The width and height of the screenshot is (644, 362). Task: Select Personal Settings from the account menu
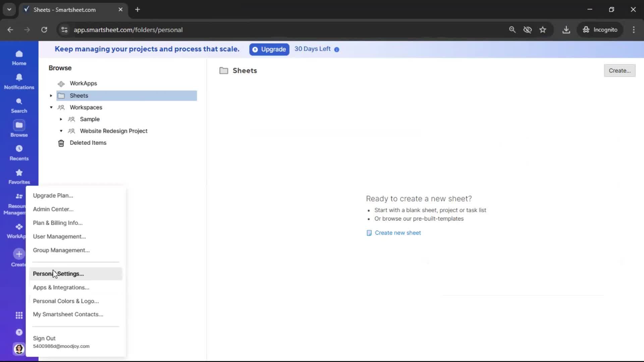(x=58, y=274)
